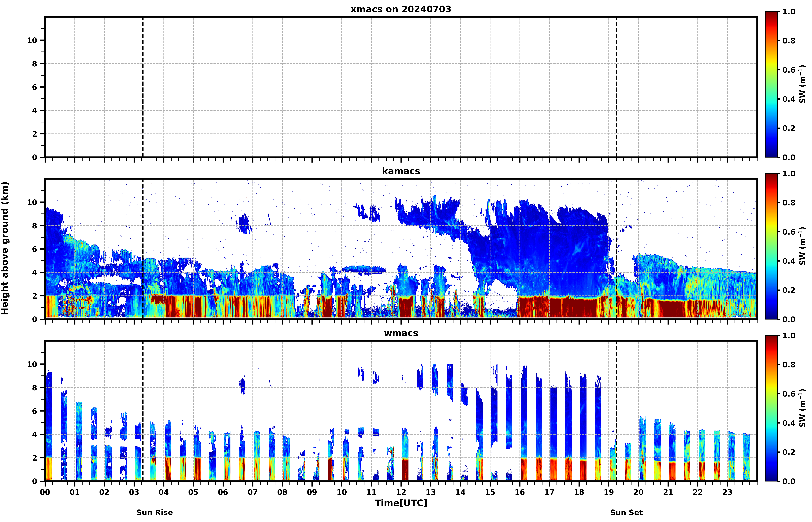Click the "0.2" tick on wmacs colorbar

point(789,452)
